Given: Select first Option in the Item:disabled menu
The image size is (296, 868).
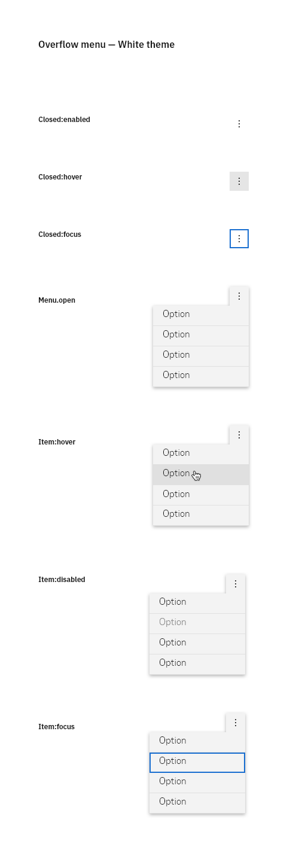Looking at the screenshot, I should [x=197, y=603].
